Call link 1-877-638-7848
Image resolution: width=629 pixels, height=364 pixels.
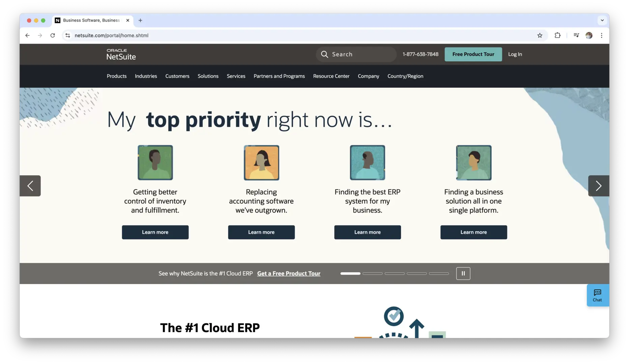click(x=421, y=54)
